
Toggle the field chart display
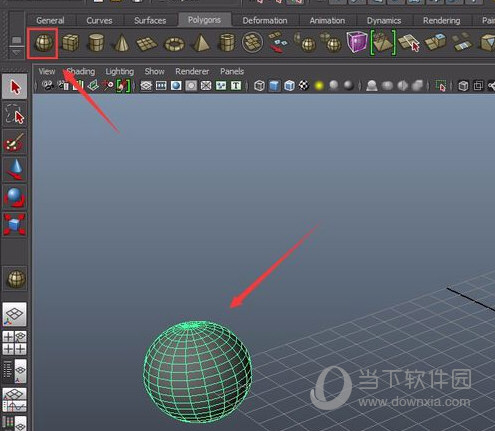tap(206, 86)
